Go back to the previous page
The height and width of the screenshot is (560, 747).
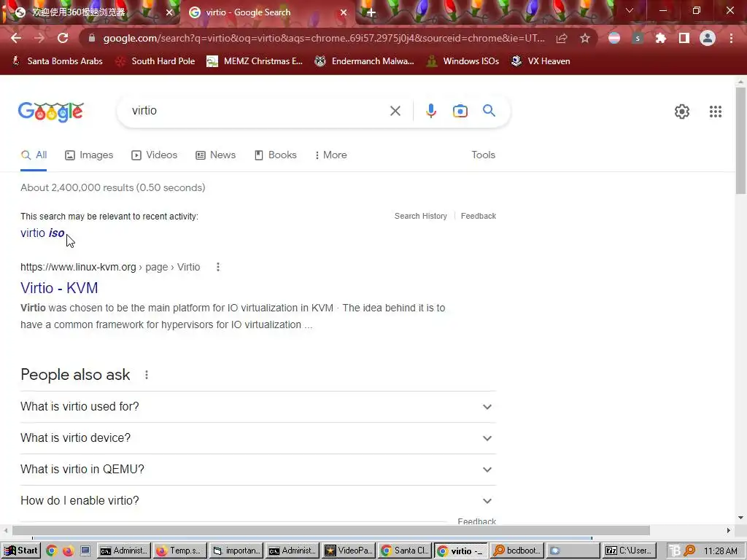[16, 38]
